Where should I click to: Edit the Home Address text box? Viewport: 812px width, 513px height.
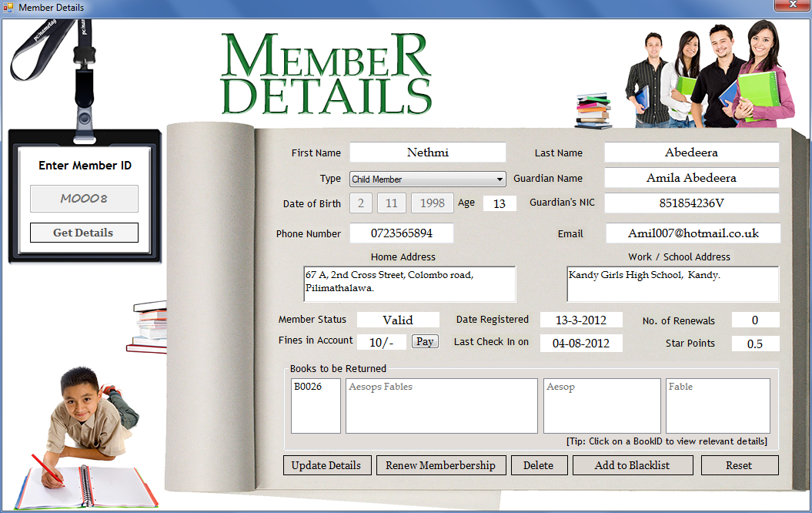point(409,284)
